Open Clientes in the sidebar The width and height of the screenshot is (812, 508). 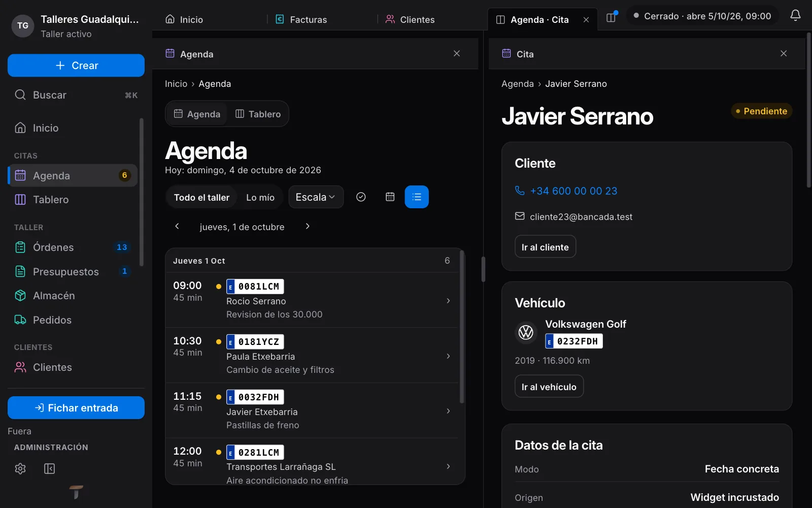pos(72,367)
